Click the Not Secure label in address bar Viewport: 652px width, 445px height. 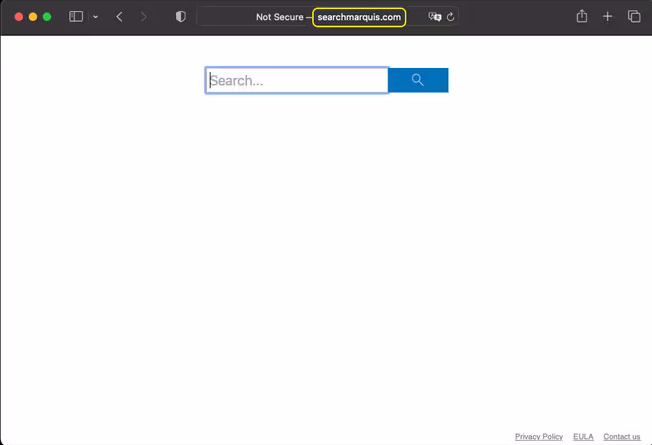[279, 17]
